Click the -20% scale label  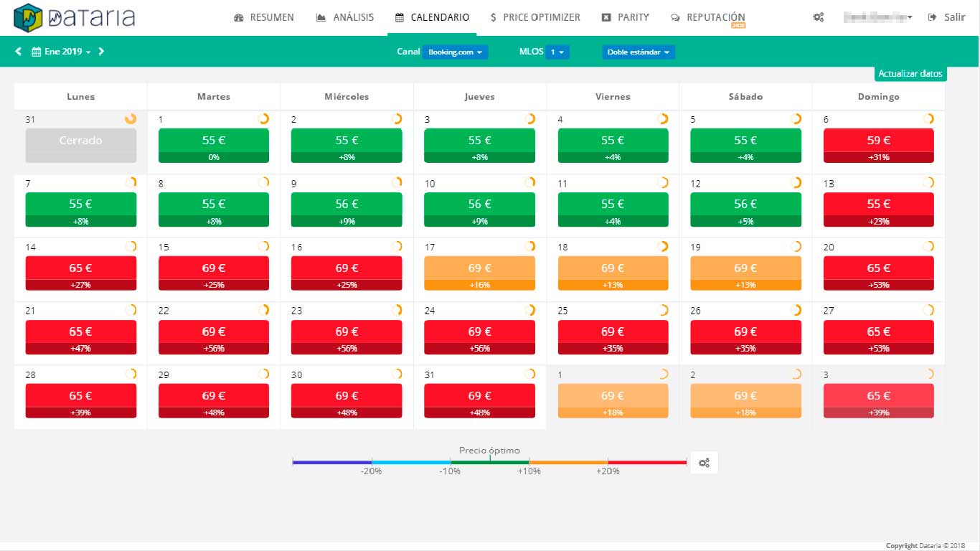tap(371, 471)
